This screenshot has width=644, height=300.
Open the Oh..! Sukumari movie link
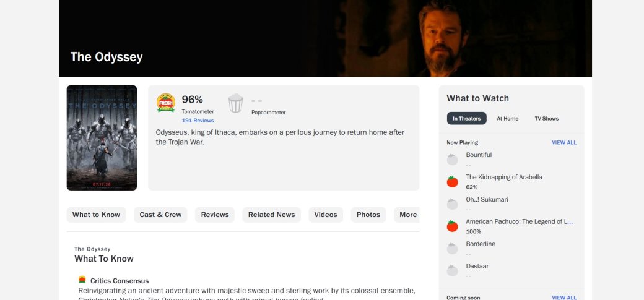pos(487,199)
